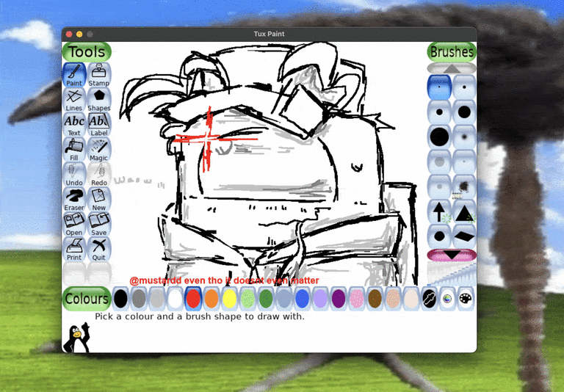Pick the red colour
This screenshot has height=392, width=564.
click(193, 299)
